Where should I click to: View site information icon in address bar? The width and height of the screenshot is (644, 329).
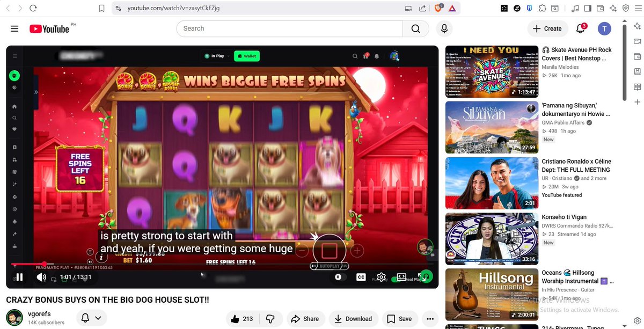click(x=118, y=8)
